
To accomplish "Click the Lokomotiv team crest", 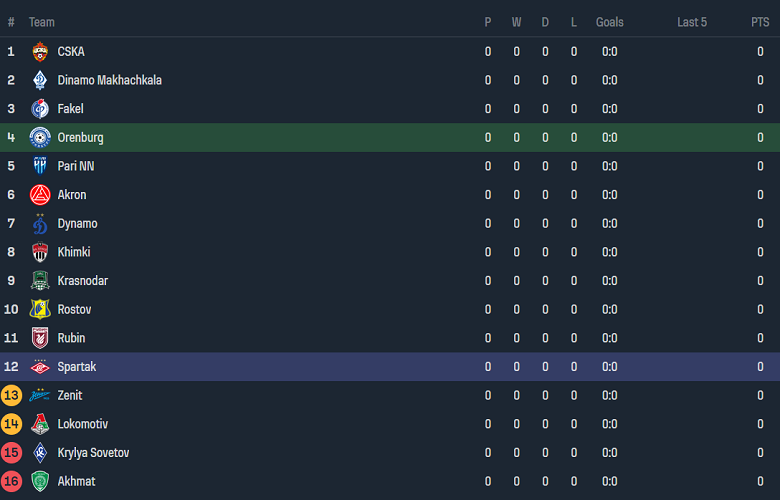I will 40,424.
